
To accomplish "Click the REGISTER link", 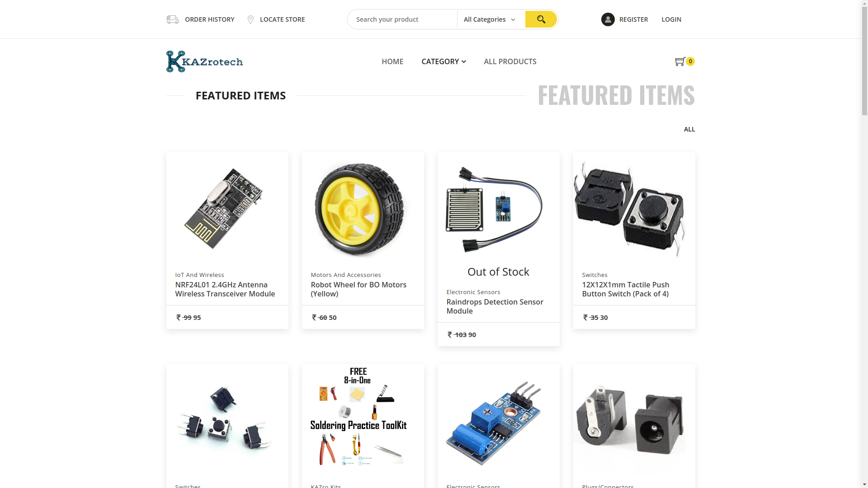I will click(x=633, y=19).
